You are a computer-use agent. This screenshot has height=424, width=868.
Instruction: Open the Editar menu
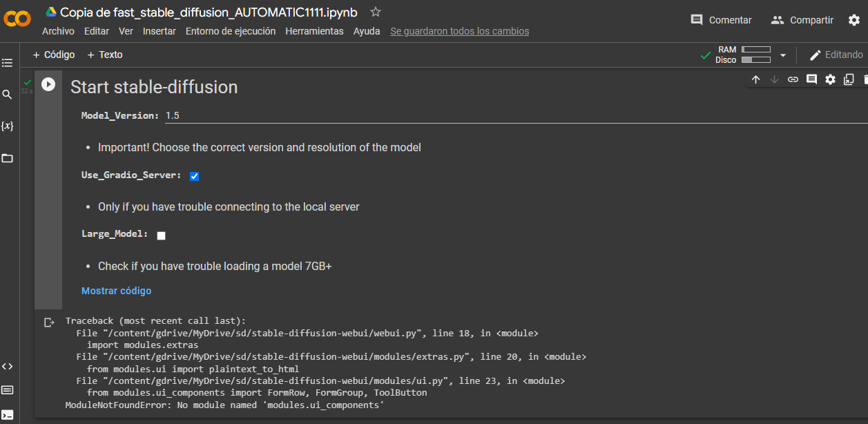pos(97,31)
